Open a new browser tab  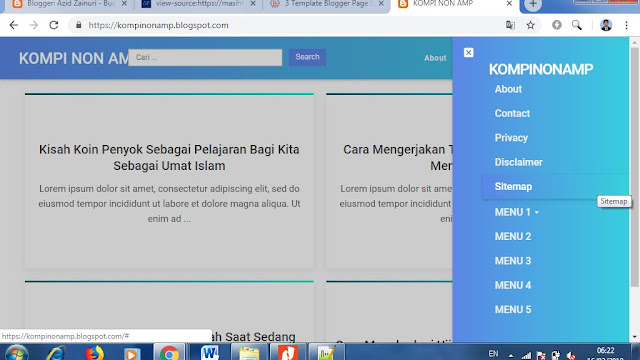tap(533, 4)
